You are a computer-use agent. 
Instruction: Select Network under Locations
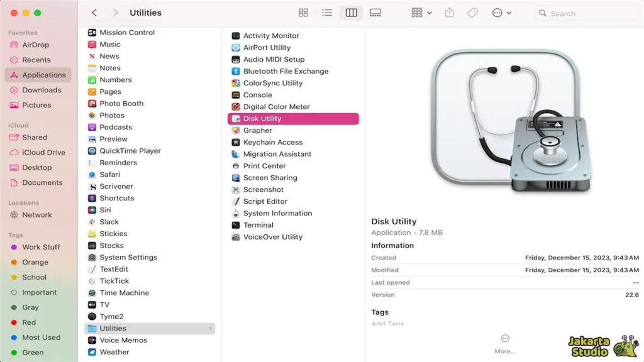39,214
